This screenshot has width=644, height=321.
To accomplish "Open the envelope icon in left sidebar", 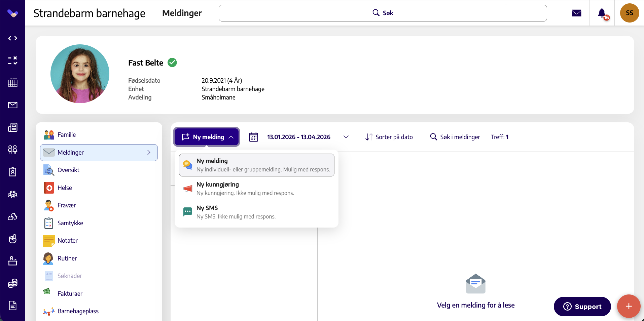I will tap(12, 105).
